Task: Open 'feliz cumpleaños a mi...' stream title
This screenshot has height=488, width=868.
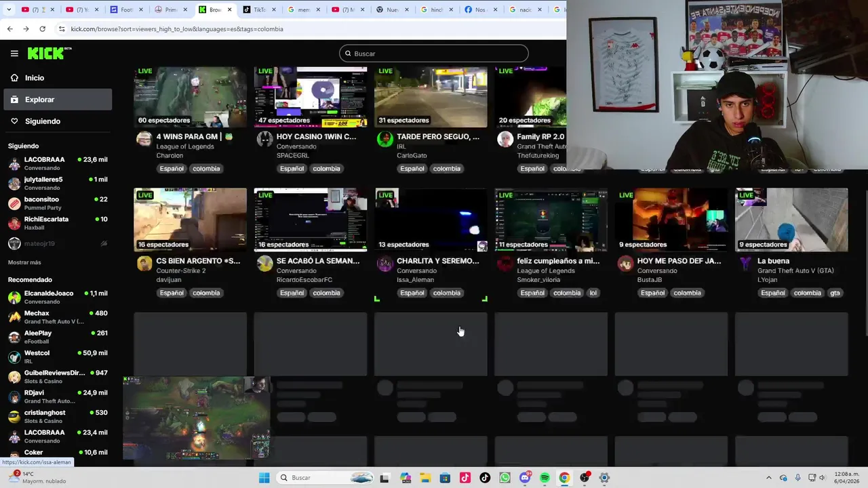Action: (x=558, y=261)
